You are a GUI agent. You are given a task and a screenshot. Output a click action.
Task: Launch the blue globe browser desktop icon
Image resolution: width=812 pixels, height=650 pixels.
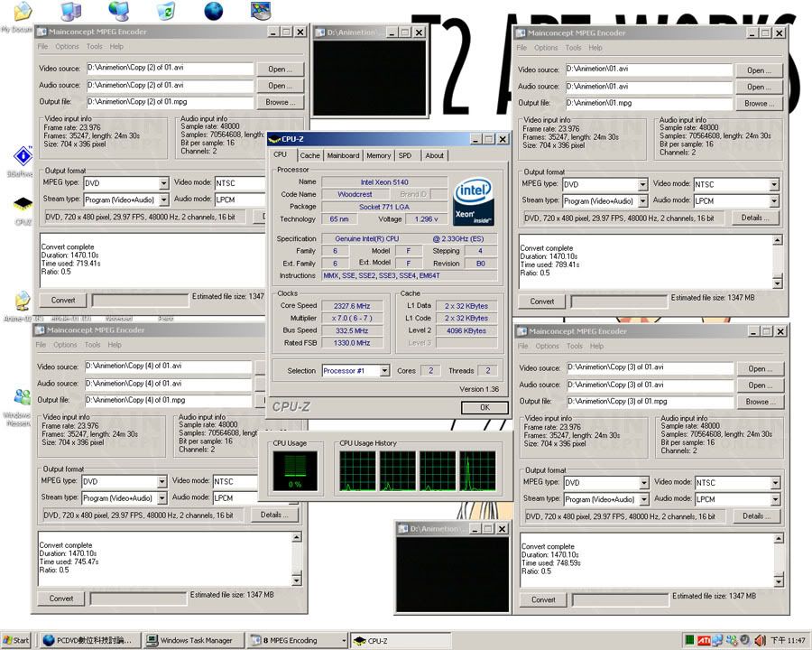pos(213,11)
